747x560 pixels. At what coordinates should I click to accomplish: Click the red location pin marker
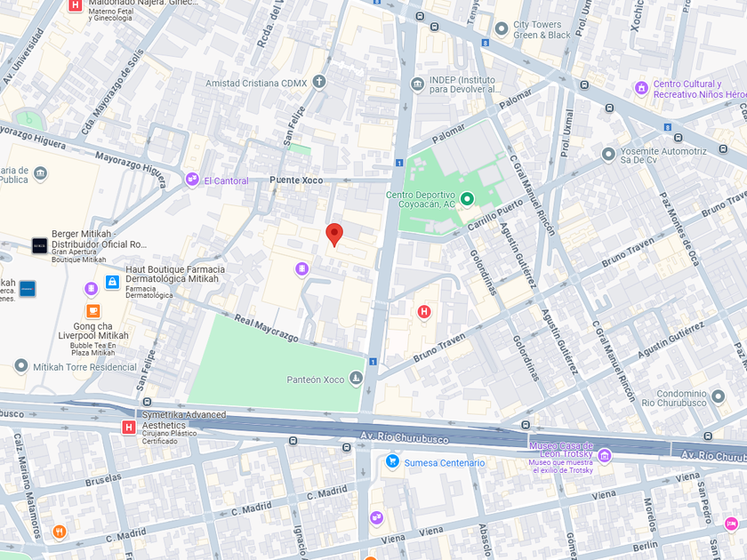point(334,235)
